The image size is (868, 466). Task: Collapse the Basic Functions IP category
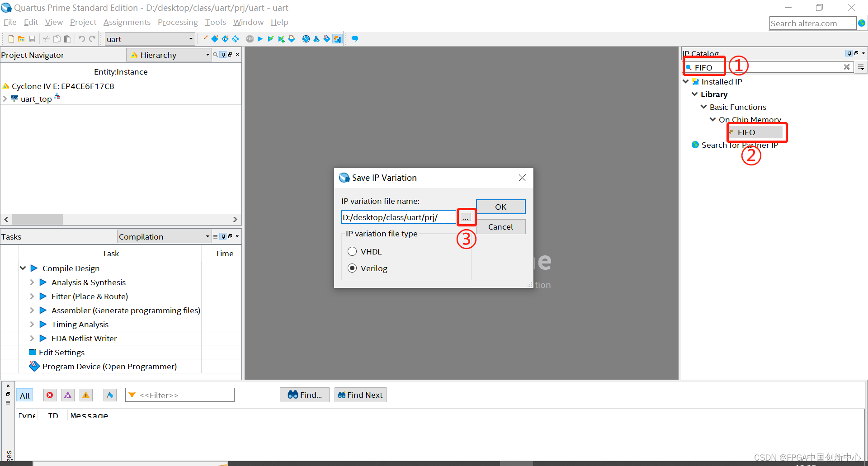coord(703,107)
